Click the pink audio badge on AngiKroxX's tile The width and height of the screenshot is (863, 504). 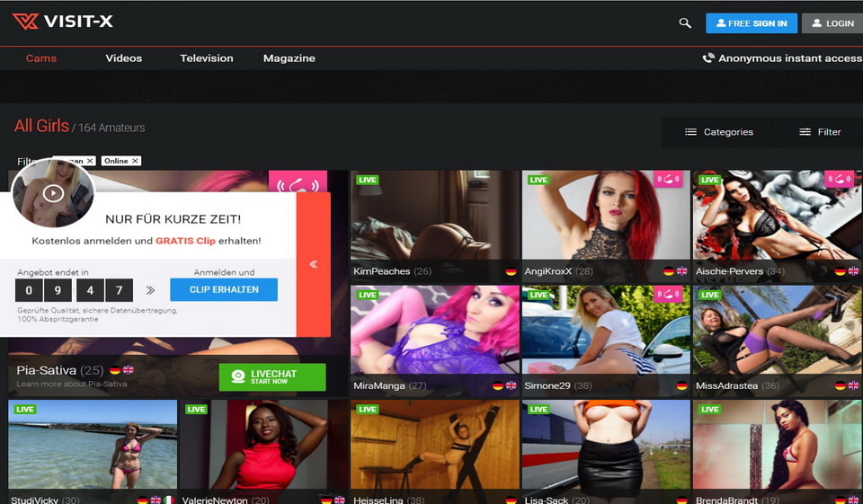pos(668,180)
